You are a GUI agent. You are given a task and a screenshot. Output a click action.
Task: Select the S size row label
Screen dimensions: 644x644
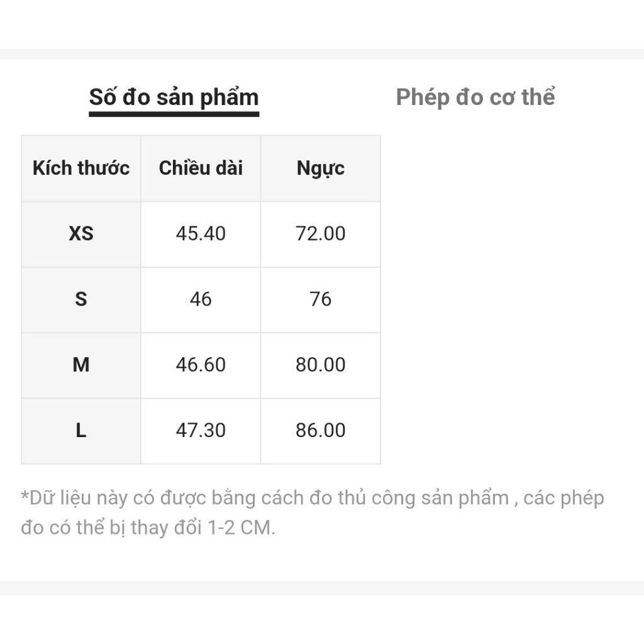click(81, 299)
